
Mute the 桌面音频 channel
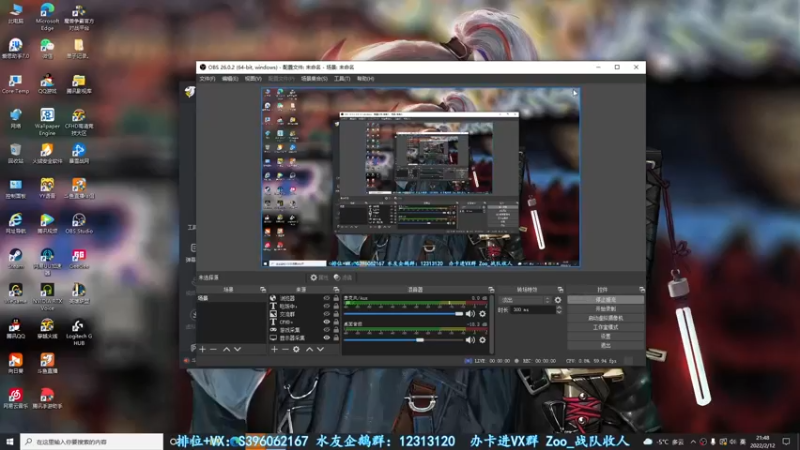[x=470, y=340]
